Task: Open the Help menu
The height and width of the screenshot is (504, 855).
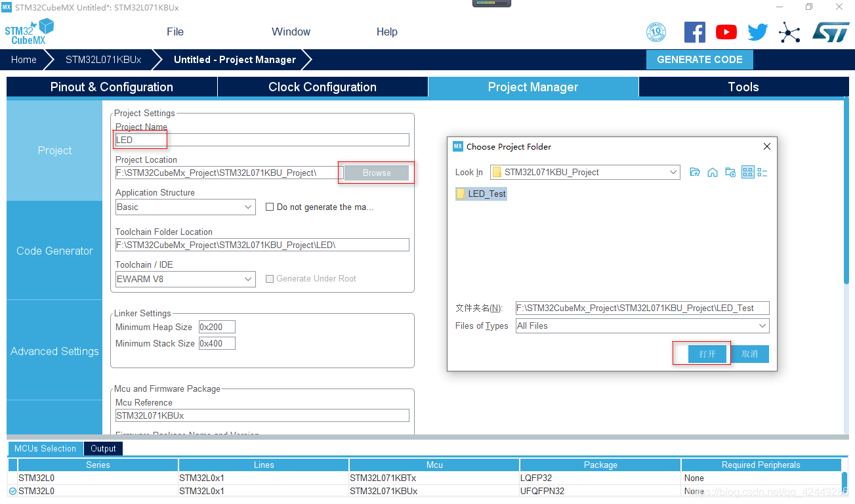Action: (x=387, y=31)
